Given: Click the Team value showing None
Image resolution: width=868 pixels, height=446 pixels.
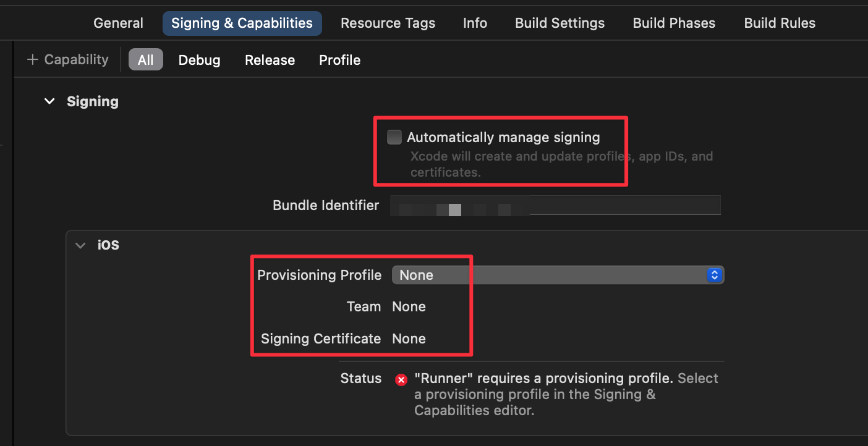Looking at the screenshot, I should click(x=409, y=307).
